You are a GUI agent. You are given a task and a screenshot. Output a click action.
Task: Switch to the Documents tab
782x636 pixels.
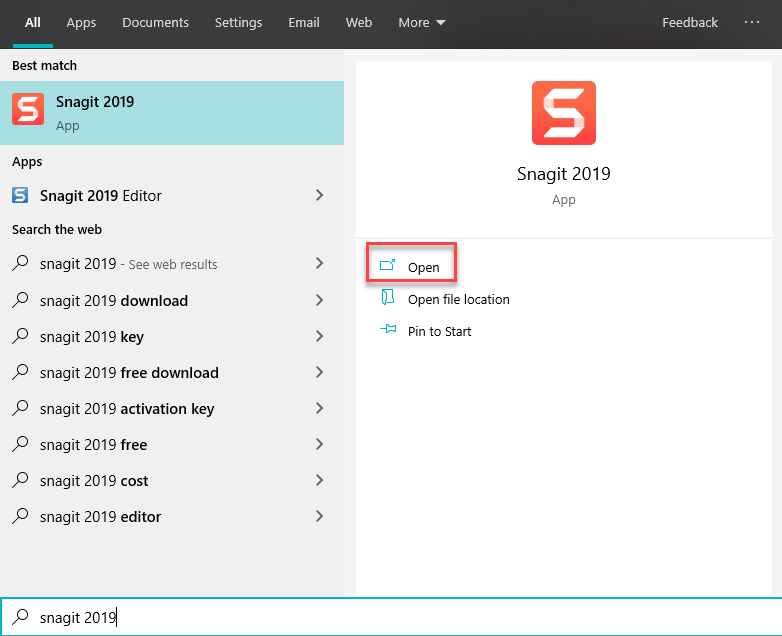point(155,22)
